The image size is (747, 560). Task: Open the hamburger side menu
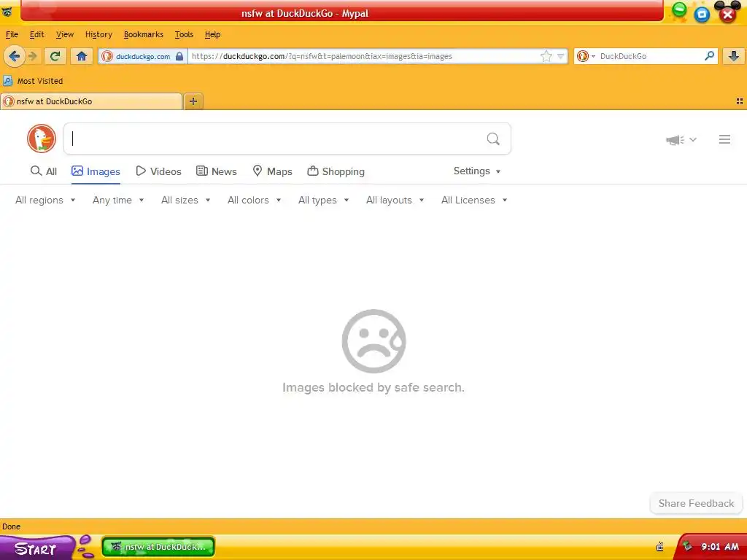(x=724, y=139)
